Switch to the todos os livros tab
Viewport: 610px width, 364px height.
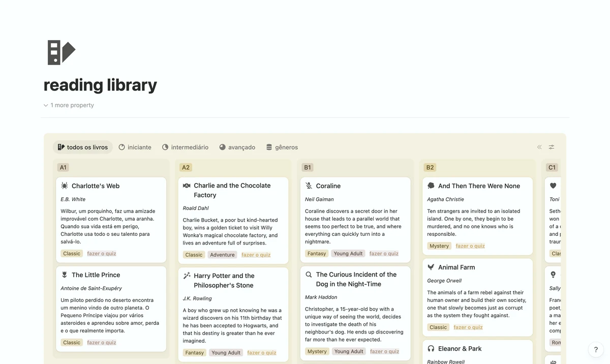[x=82, y=147]
